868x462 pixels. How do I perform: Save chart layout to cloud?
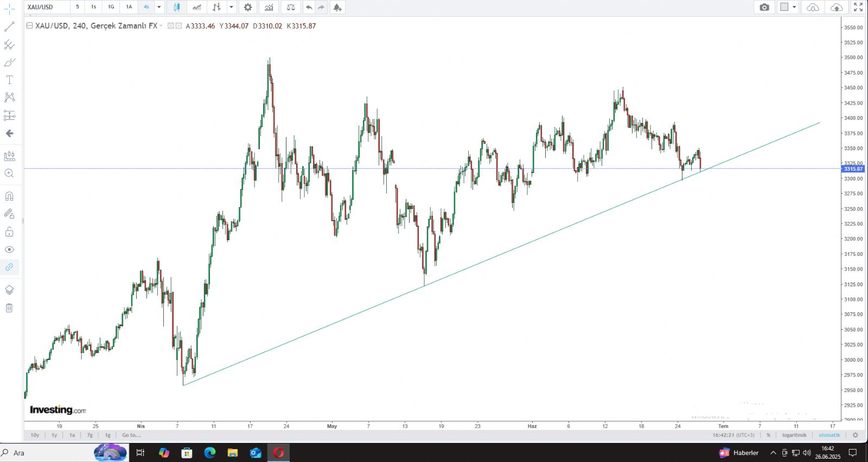click(x=837, y=7)
